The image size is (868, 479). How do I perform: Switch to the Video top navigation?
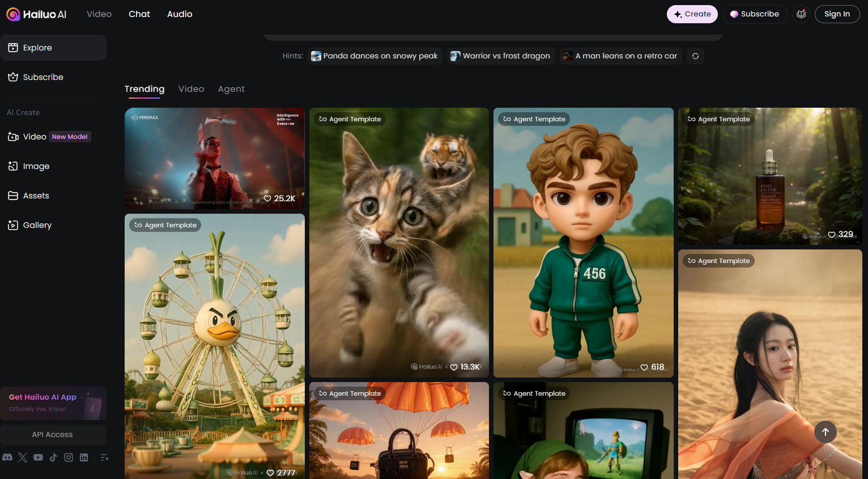pyautogui.click(x=99, y=14)
